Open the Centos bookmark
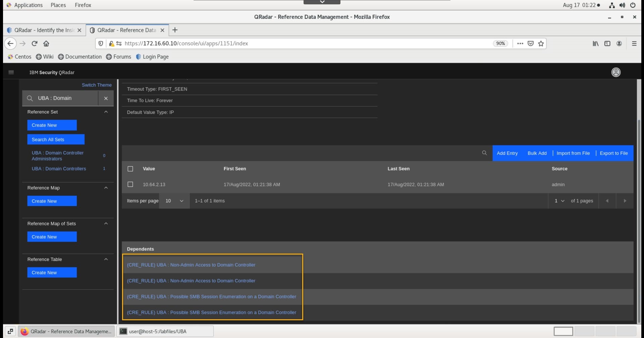This screenshot has height=338, width=644. [19, 57]
